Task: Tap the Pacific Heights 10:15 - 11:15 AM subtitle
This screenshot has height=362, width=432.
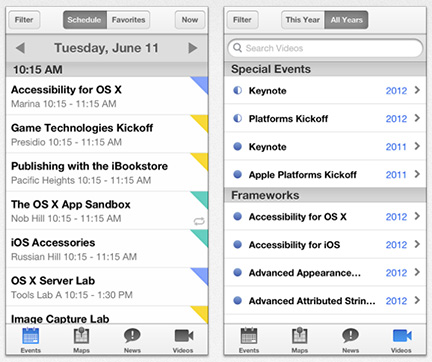Action: click(x=81, y=180)
